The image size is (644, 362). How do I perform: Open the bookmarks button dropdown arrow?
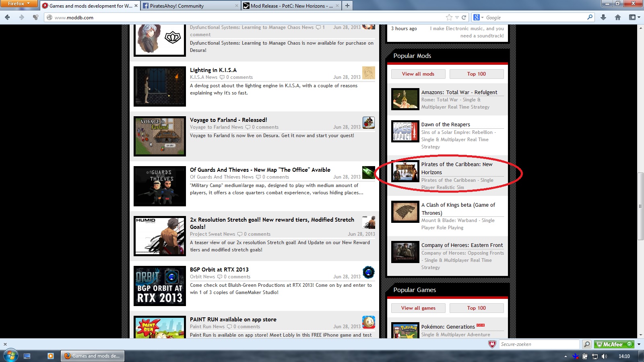point(639,17)
